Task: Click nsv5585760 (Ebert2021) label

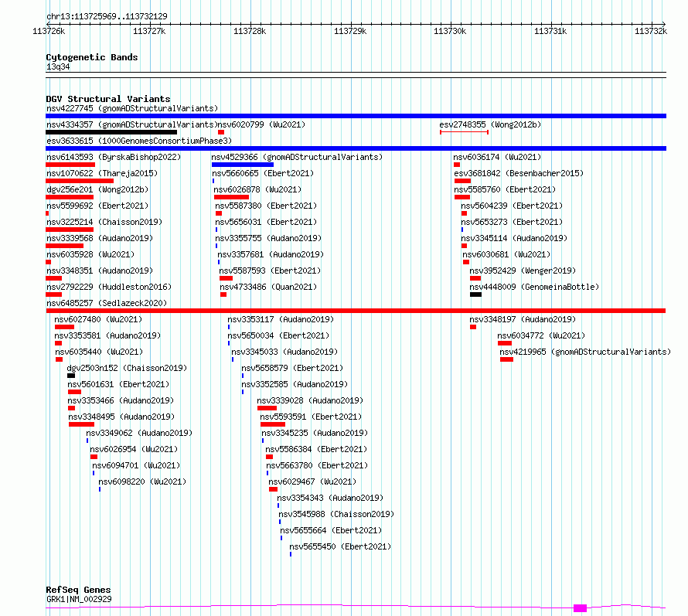Action: point(505,189)
